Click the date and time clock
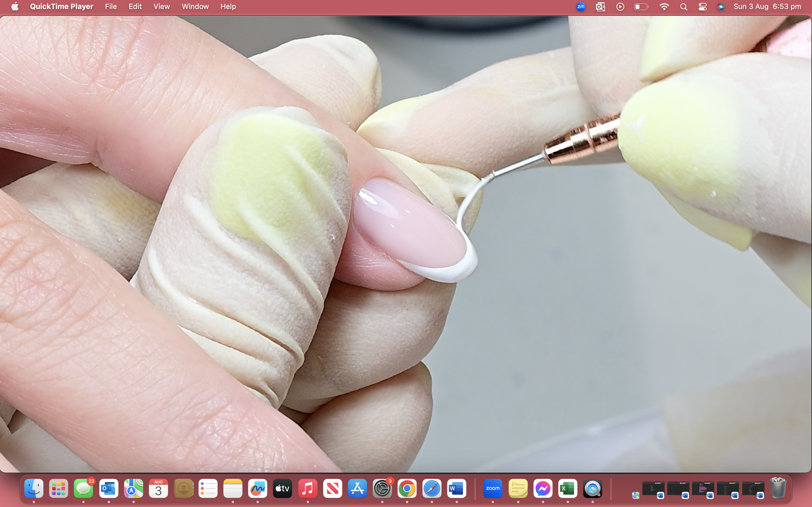 [767, 7]
